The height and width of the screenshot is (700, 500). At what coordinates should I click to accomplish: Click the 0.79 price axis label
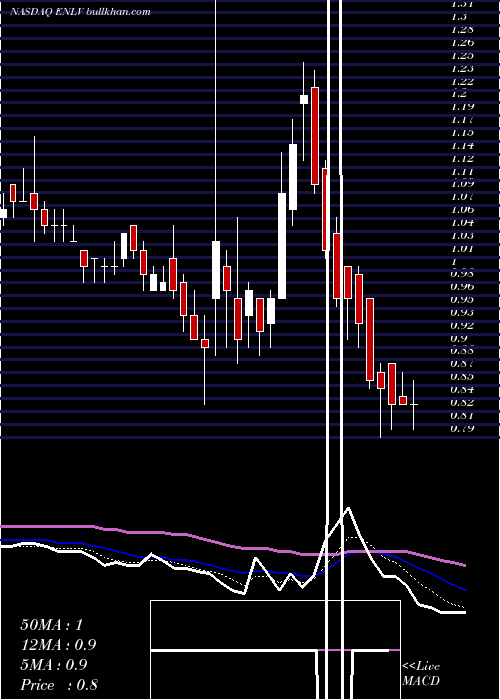coord(462,429)
